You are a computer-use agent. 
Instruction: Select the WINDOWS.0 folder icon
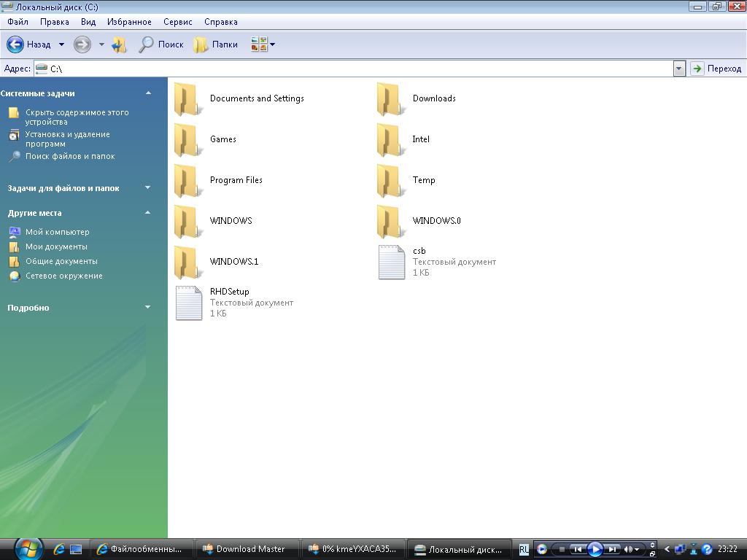[390, 222]
